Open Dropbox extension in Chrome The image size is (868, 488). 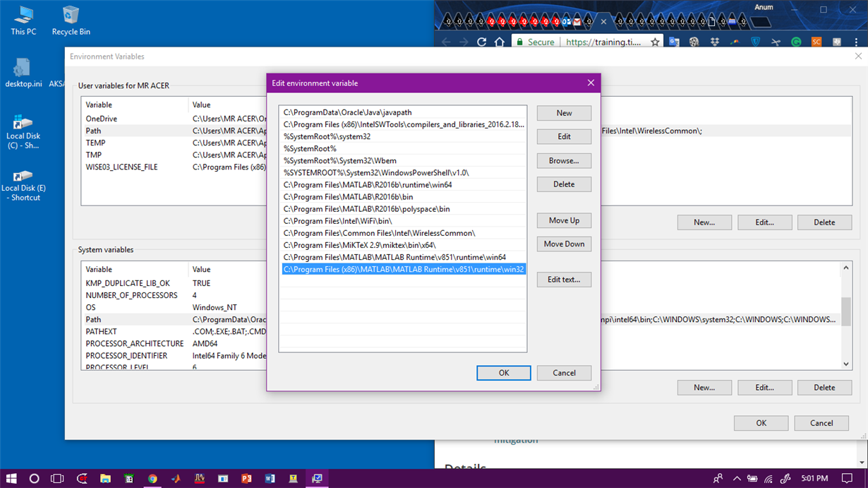point(715,42)
